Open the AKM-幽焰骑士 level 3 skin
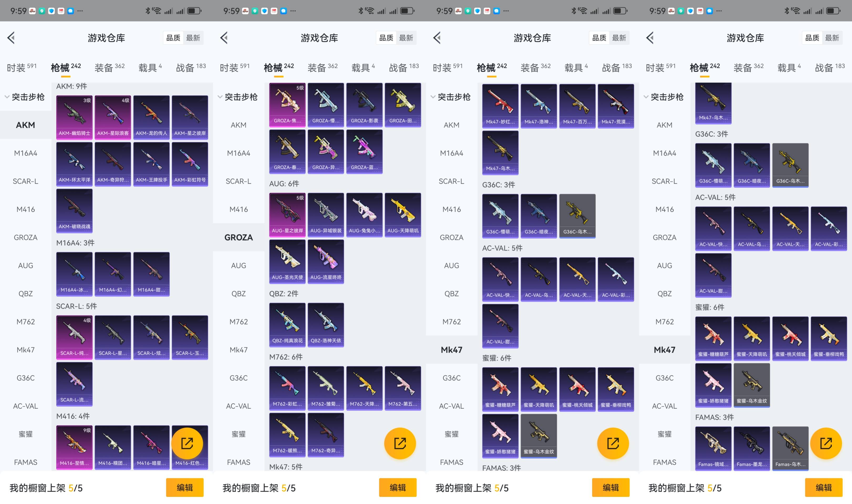This screenshot has height=504, width=852. click(74, 117)
